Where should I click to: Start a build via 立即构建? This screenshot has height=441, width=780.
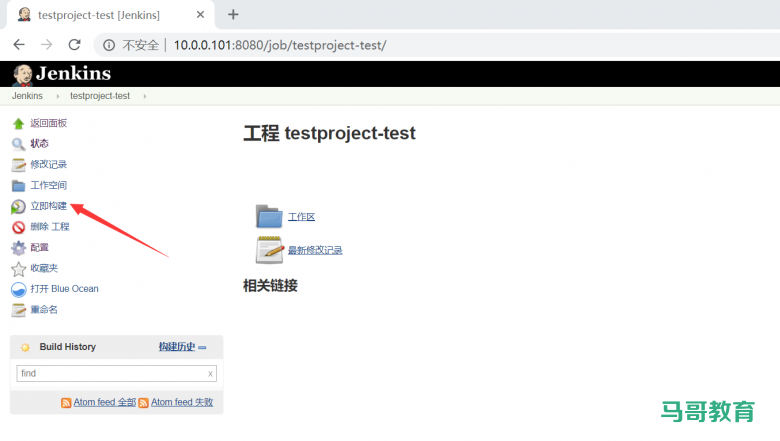[x=48, y=206]
